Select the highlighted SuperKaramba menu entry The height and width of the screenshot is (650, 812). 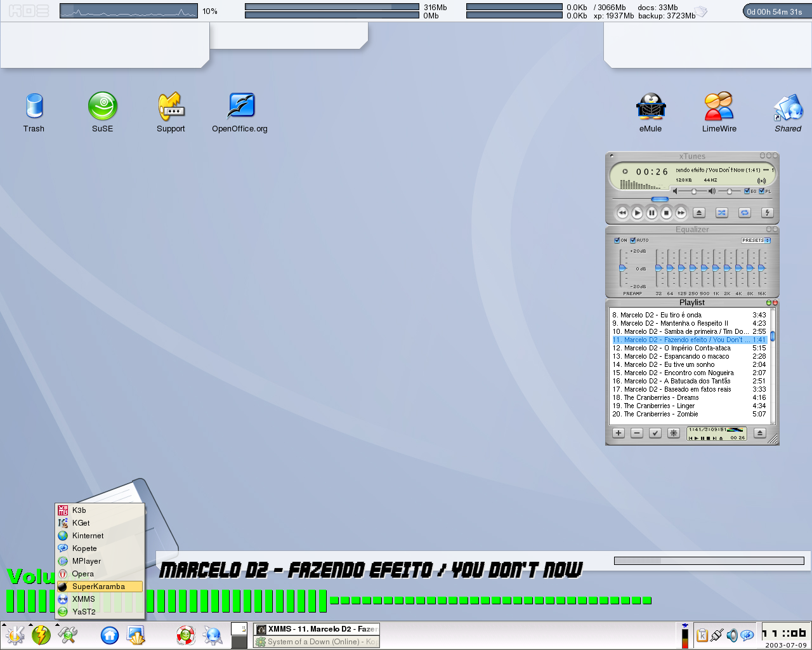click(100, 587)
